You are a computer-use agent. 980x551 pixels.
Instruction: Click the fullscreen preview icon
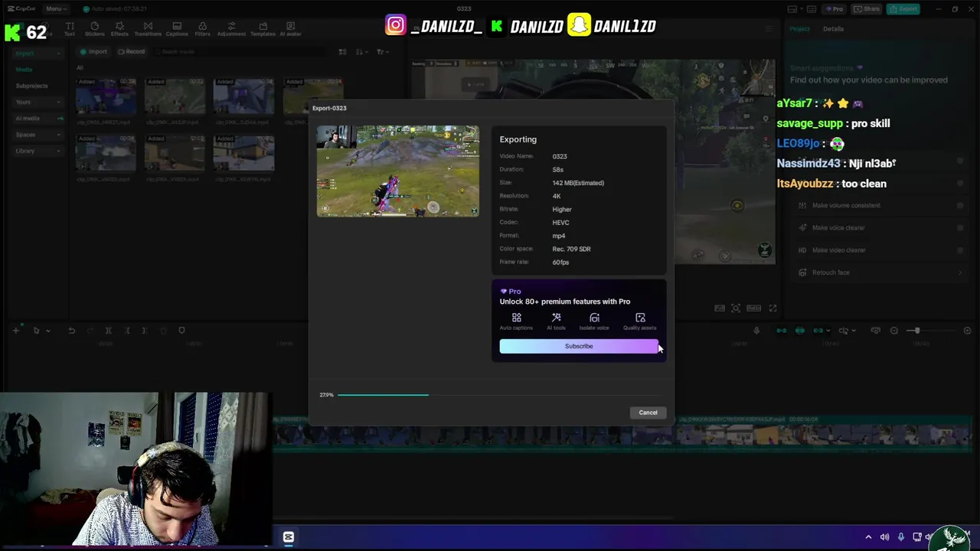773,308
